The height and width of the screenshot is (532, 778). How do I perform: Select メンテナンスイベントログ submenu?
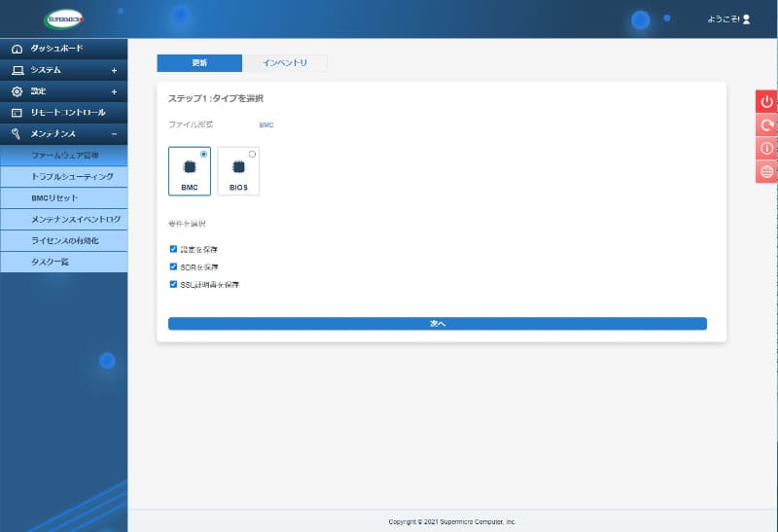pos(63,220)
